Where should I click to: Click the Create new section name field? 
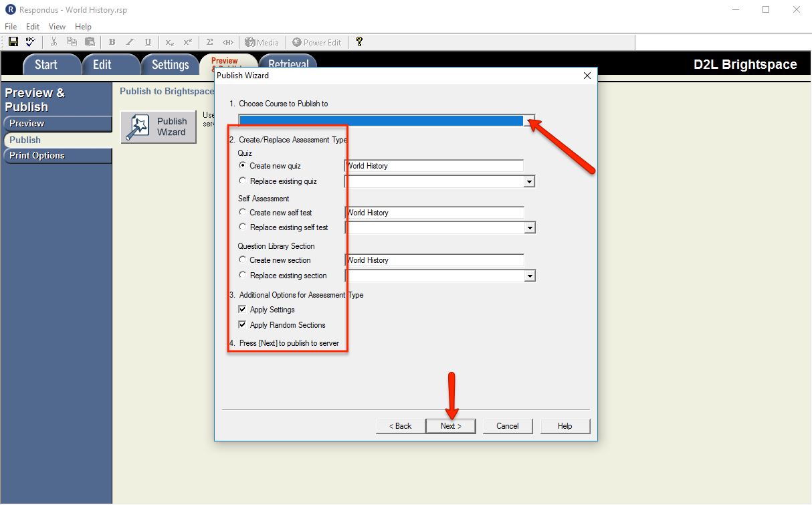pos(434,260)
